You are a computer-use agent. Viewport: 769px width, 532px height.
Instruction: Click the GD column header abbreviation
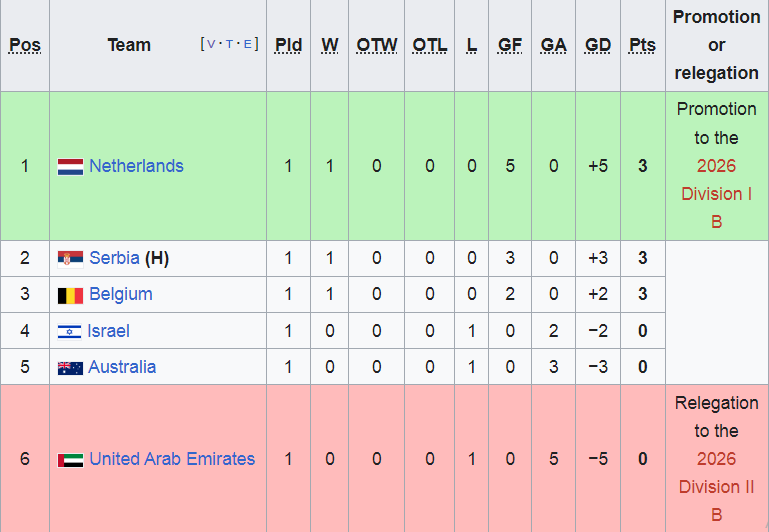(x=598, y=45)
